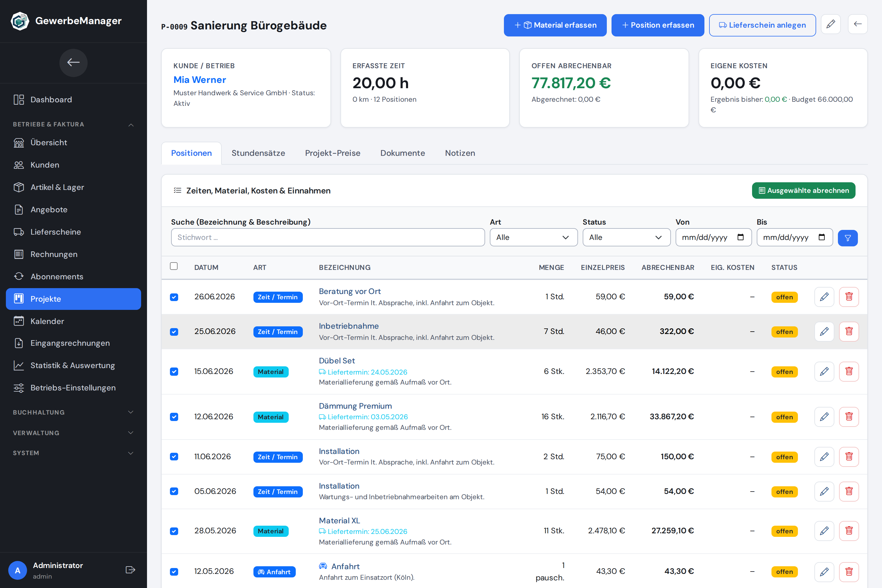Click Lieferschein anlegen button

tap(762, 25)
